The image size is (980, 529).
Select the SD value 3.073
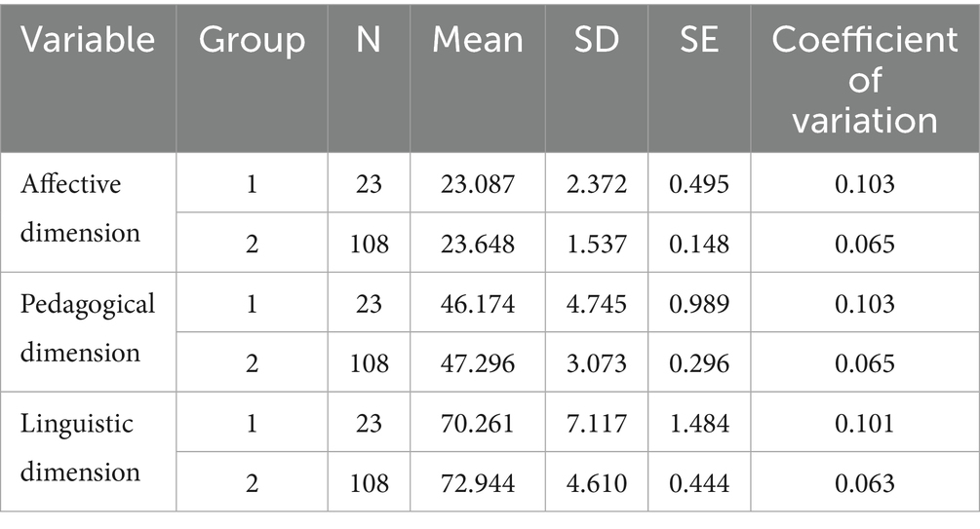594,363
